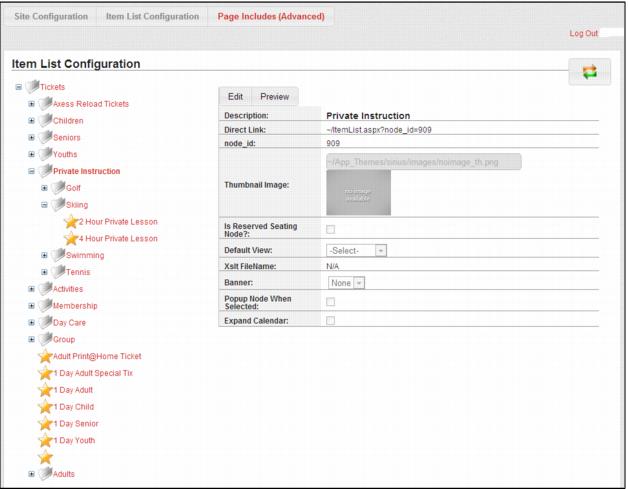Viewport: 628px width, 489px height.
Task: Expand the Swimming tree node
Action: [44, 255]
